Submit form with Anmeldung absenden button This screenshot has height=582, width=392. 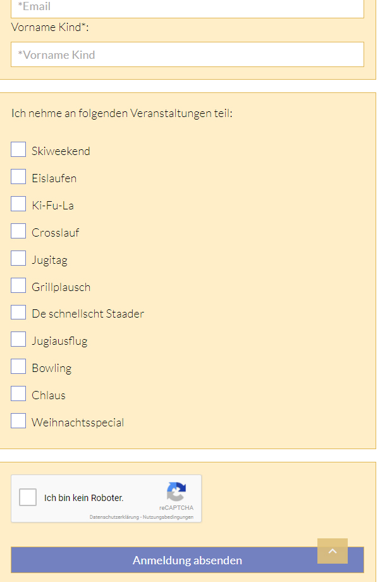click(x=187, y=560)
